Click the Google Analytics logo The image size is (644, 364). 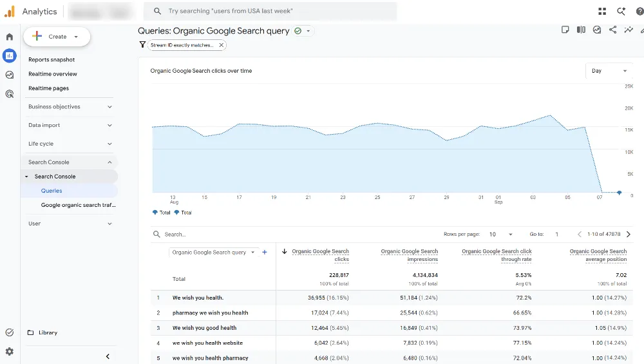click(10, 11)
